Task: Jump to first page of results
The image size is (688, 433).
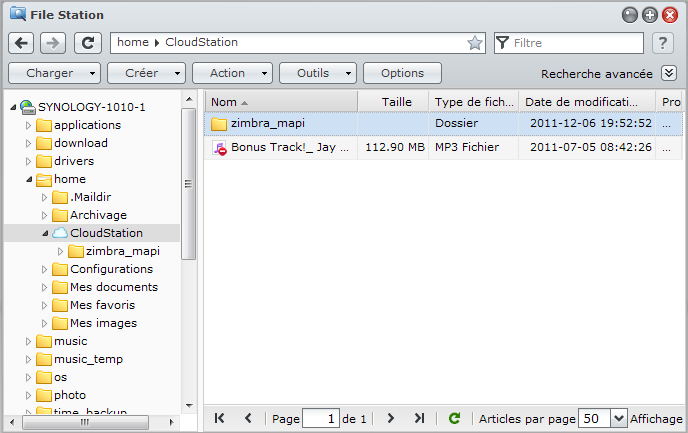Action: coord(219,419)
